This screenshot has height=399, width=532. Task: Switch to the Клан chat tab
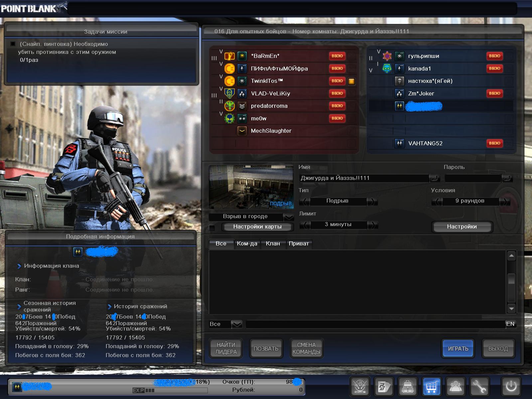[x=273, y=244]
